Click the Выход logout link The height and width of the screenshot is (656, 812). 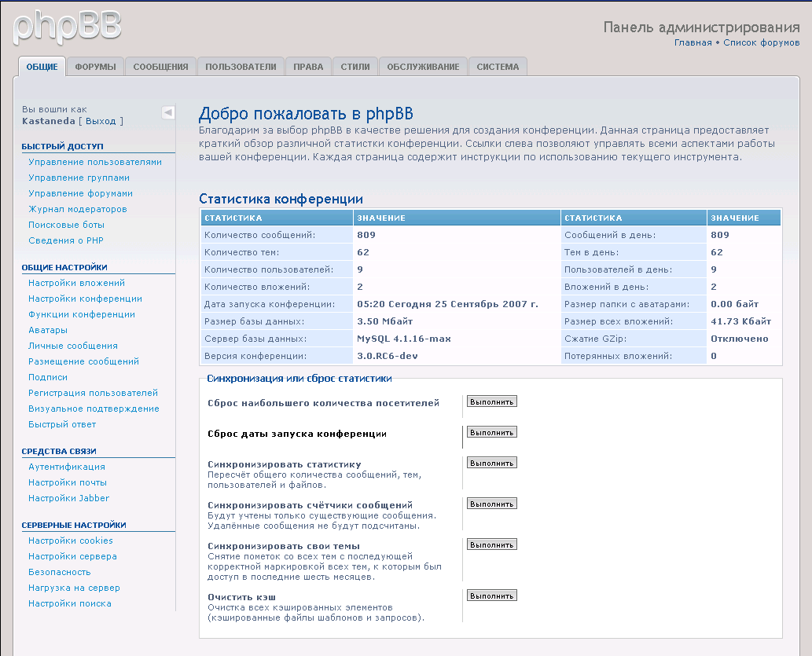coord(101,121)
